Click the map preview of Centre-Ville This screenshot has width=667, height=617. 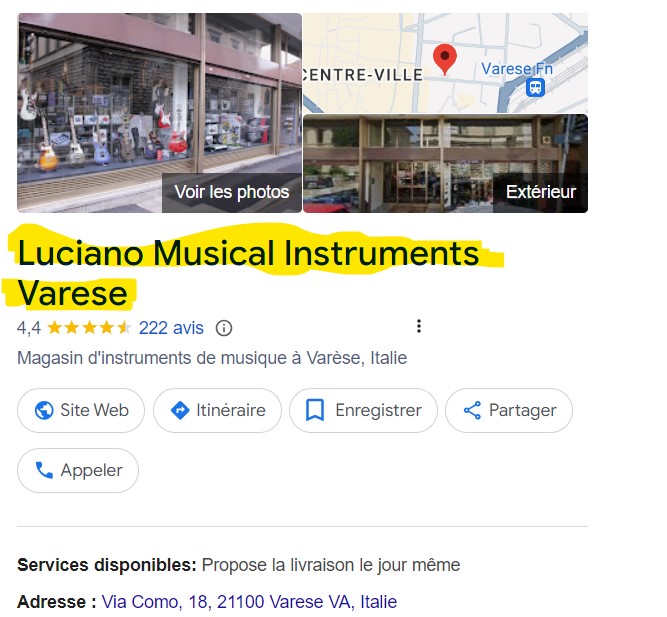click(x=445, y=63)
